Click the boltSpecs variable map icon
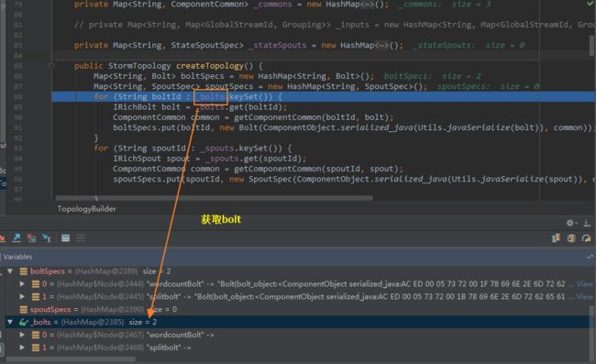Screen dimensions: 596x364 click(23, 270)
